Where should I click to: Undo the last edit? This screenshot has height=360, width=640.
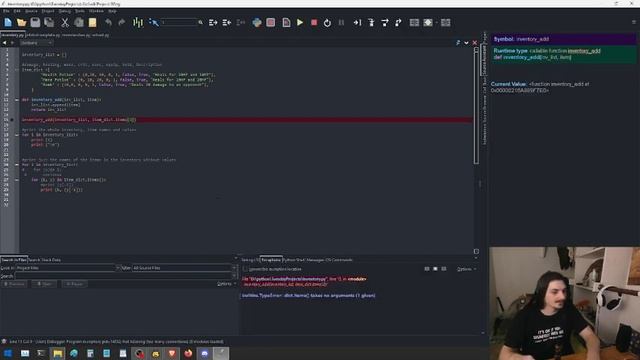(108, 22)
